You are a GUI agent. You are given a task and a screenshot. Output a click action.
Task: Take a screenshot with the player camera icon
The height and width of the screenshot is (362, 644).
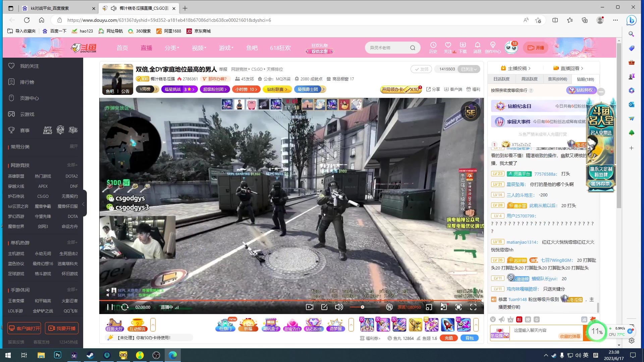[310, 307]
